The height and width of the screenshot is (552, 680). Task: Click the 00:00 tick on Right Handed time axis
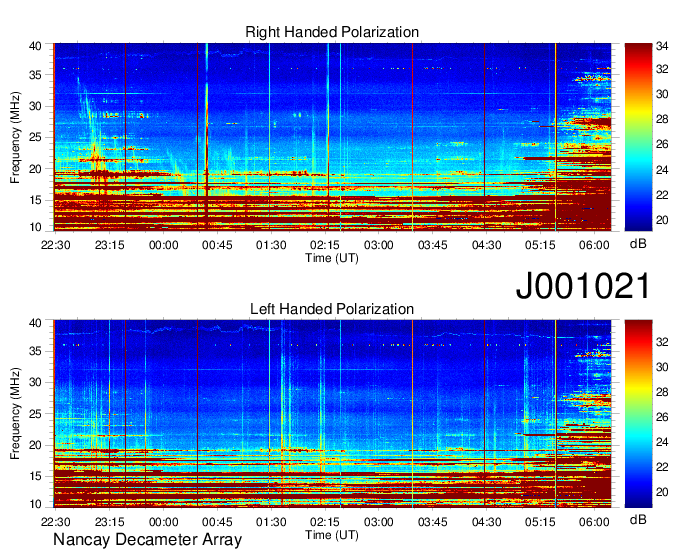[163, 245]
